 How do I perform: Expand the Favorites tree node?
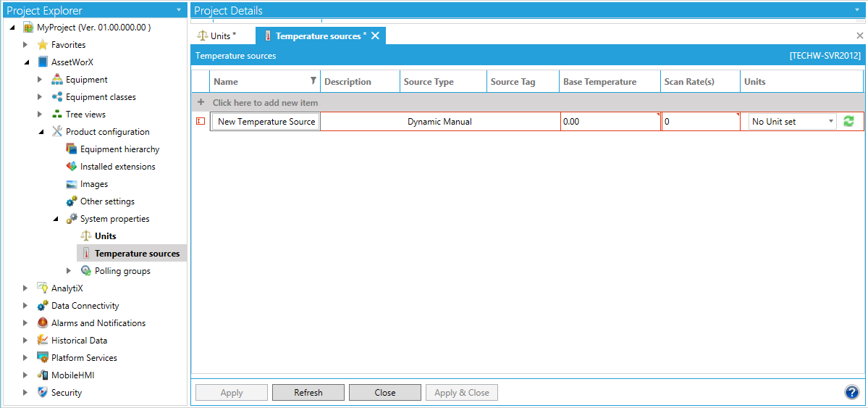[x=26, y=45]
